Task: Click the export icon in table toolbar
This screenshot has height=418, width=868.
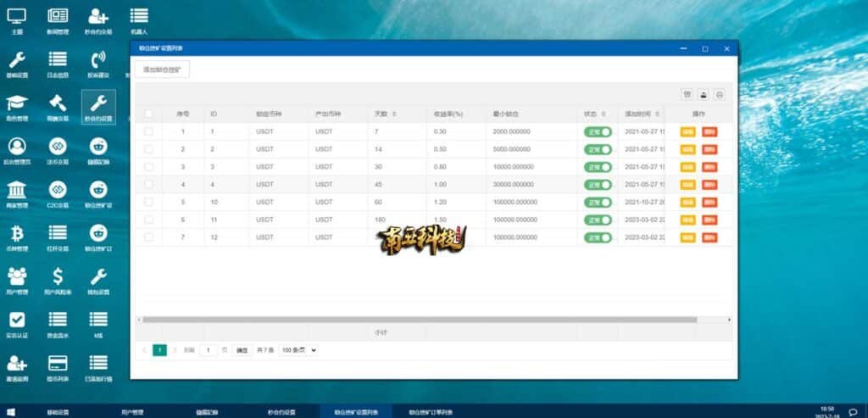Action: [x=704, y=95]
